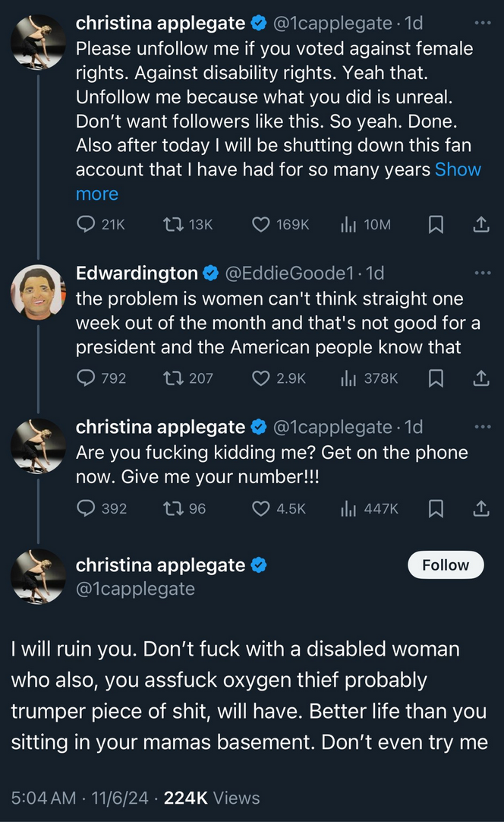Share the 'Are you kidding me' tweet
504x822 pixels.
481,508
